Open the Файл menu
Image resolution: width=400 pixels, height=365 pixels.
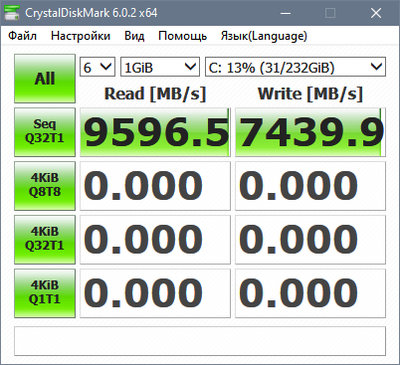[x=22, y=36]
